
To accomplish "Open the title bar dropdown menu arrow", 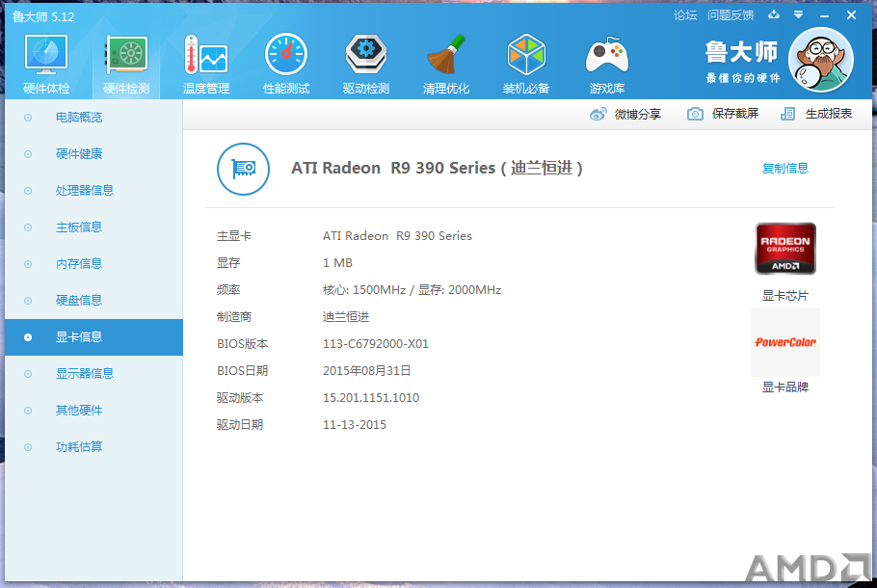I will 799,14.
